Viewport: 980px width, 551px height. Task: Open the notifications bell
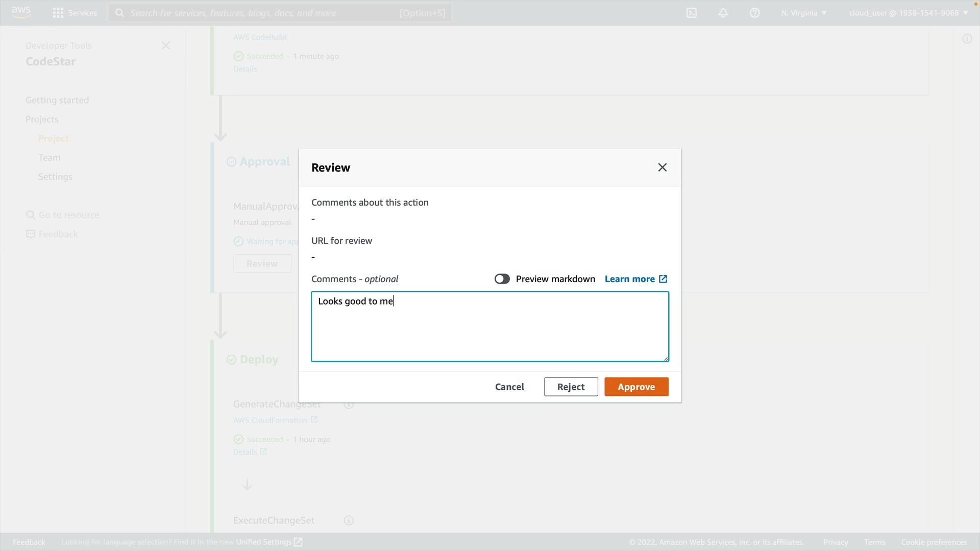723,13
